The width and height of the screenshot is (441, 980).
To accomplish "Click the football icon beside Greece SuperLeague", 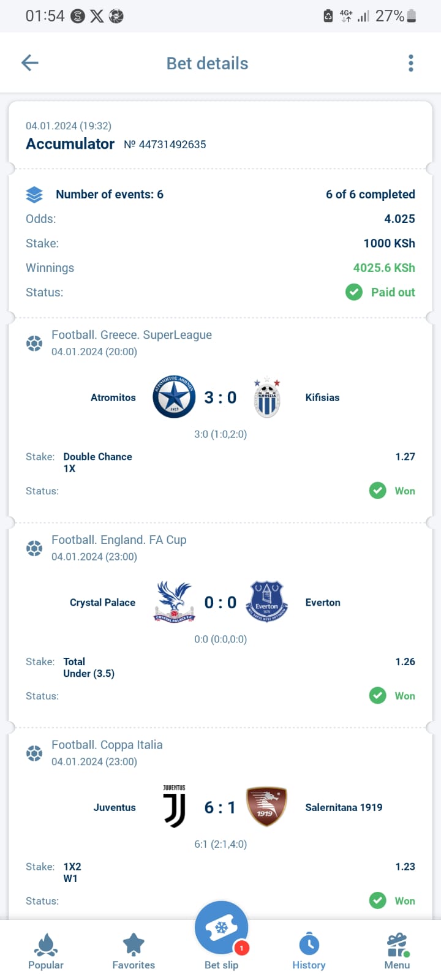I will pyautogui.click(x=34, y=344).
